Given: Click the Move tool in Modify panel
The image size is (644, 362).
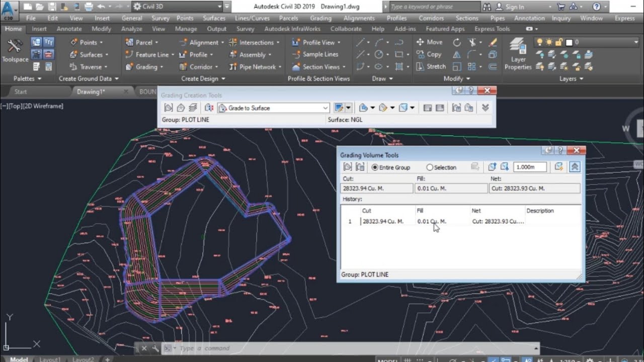Looking at the screenshot, I should (x=430, y=42).
